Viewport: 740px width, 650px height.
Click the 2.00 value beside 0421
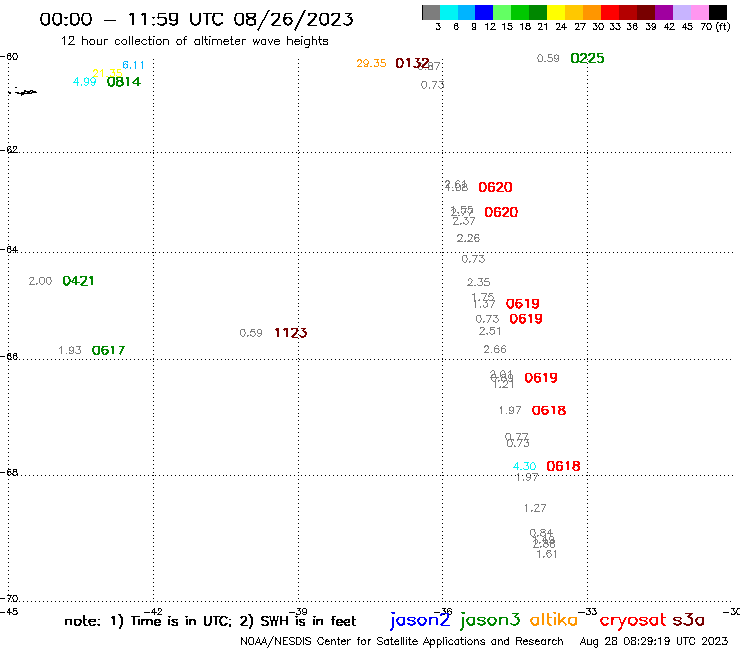(40, 281)
